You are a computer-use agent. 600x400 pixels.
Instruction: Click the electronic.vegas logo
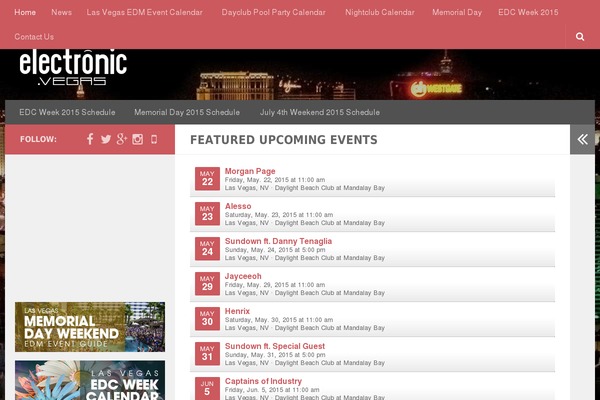click(73, 67)
